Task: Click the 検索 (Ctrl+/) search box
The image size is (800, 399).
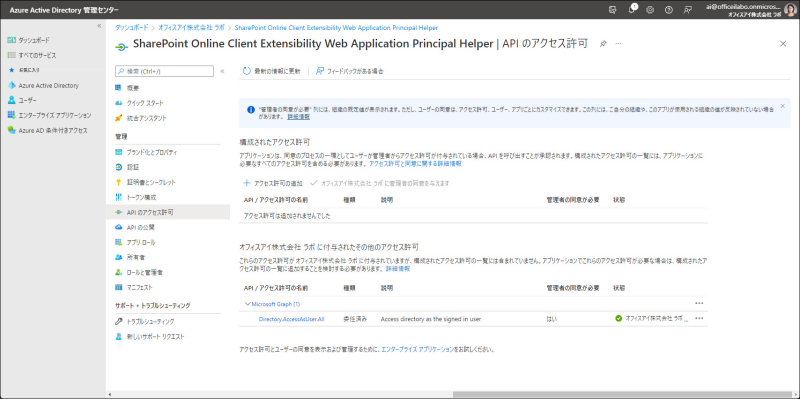Action: (x=164, y=71)
